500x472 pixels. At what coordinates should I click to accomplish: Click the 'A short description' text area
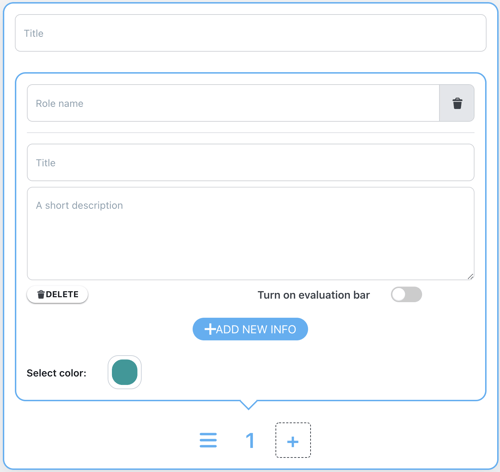tap(251, 233)
